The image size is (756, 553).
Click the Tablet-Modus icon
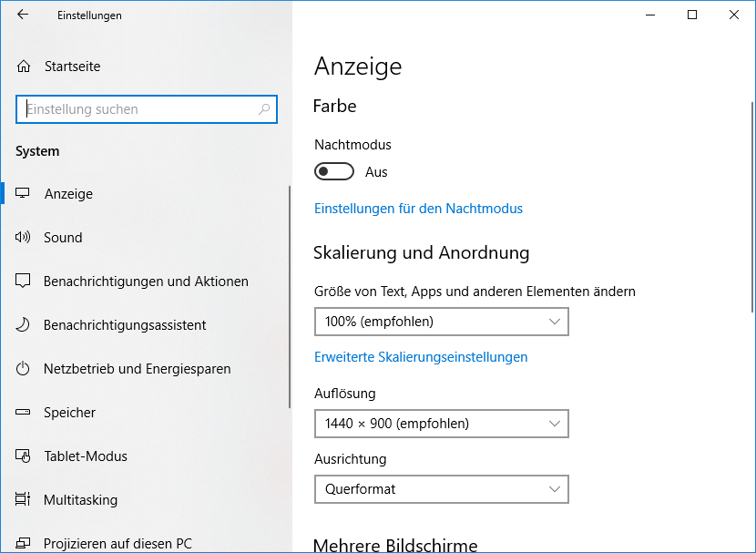[x=23, y=456]
